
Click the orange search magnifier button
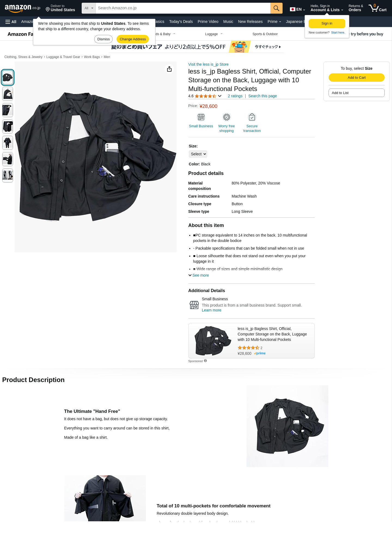click(276, 8)
